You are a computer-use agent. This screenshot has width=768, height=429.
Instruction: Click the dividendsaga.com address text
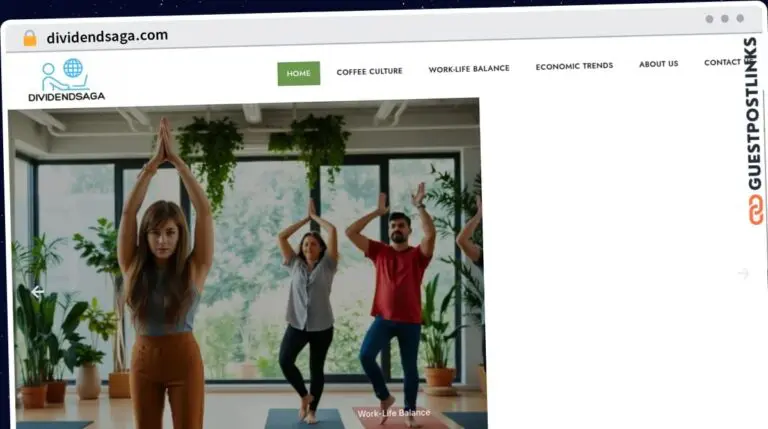(107, 36)
